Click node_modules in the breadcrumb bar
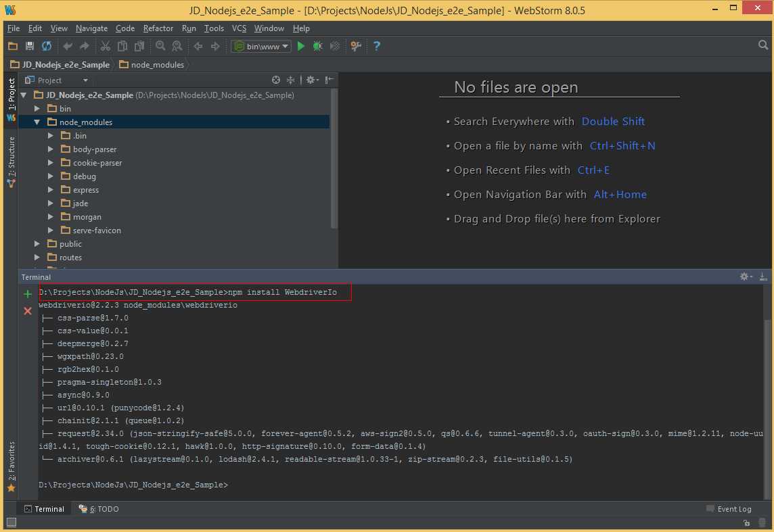The width and height of the screenshot is (774, 532). point(152,65)
